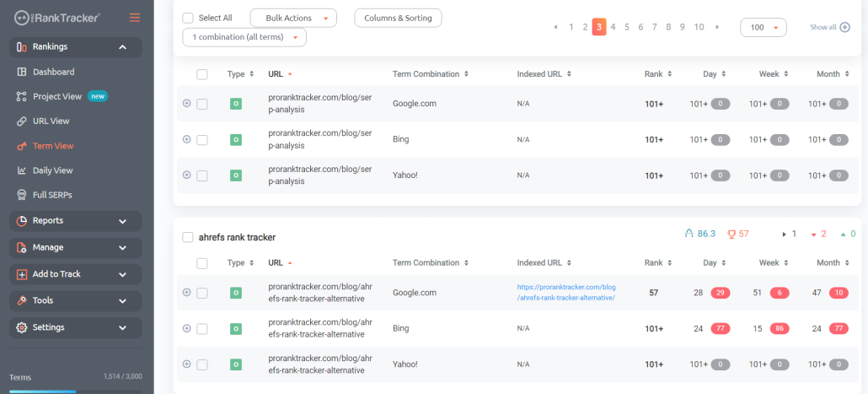Check the serp-analysis Google.com row checkbox

click(202, 104)
